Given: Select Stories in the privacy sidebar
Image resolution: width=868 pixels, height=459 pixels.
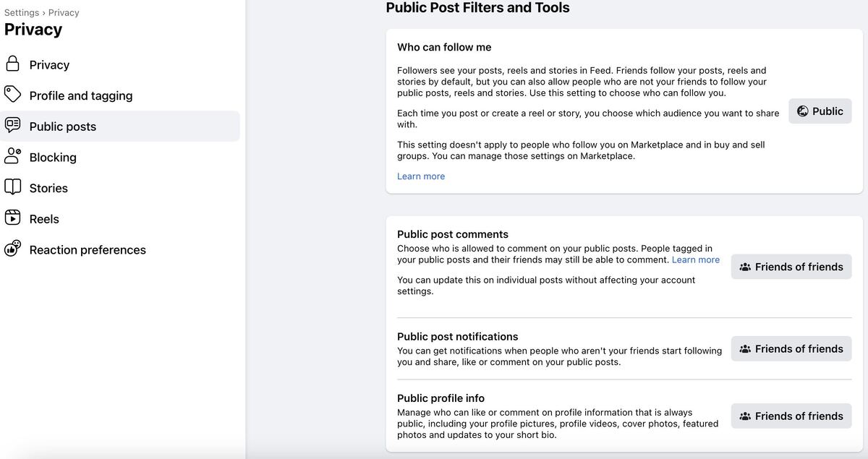Looking at the screenshot, I should tap(48, 188).
